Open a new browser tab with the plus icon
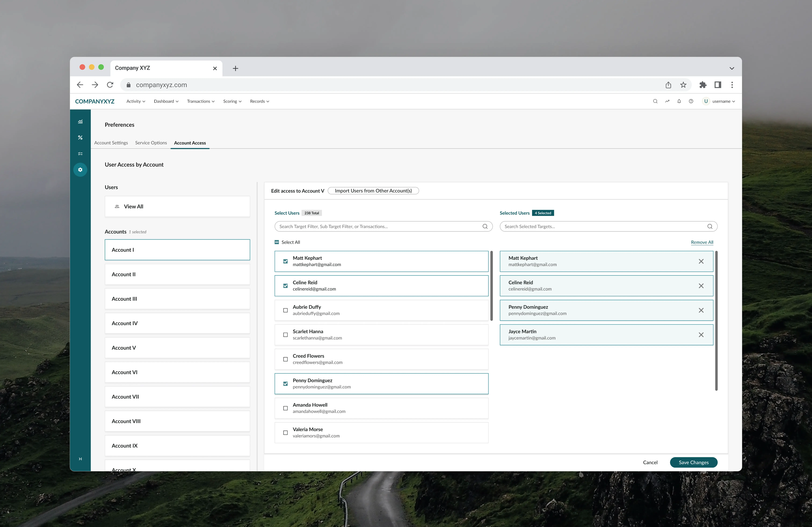812x527 pixels. [235, 69]
